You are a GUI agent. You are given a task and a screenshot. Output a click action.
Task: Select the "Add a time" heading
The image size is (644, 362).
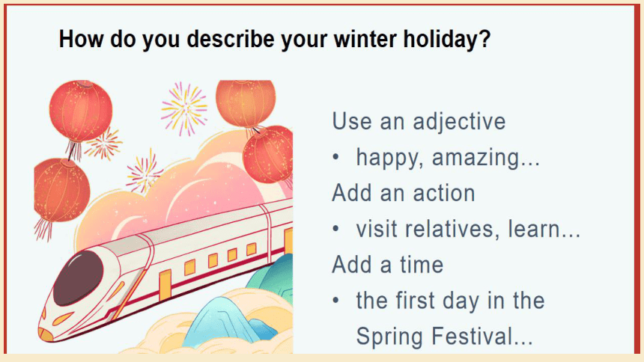[x=388, y=265]
